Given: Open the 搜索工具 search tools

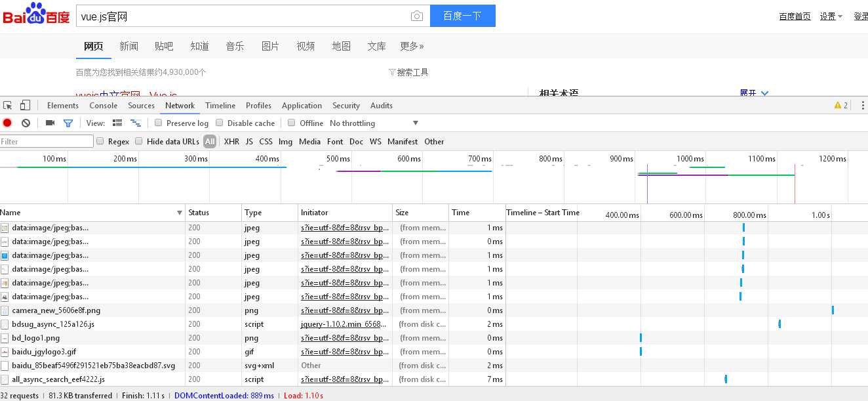Looking at the screenshot, I should pyautogui.click(x=408, y=72).
